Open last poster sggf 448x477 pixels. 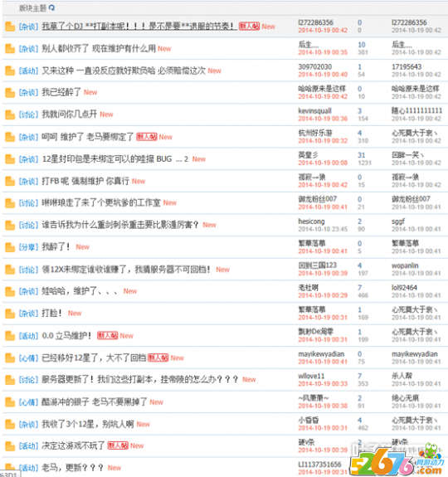pos(398,221)
